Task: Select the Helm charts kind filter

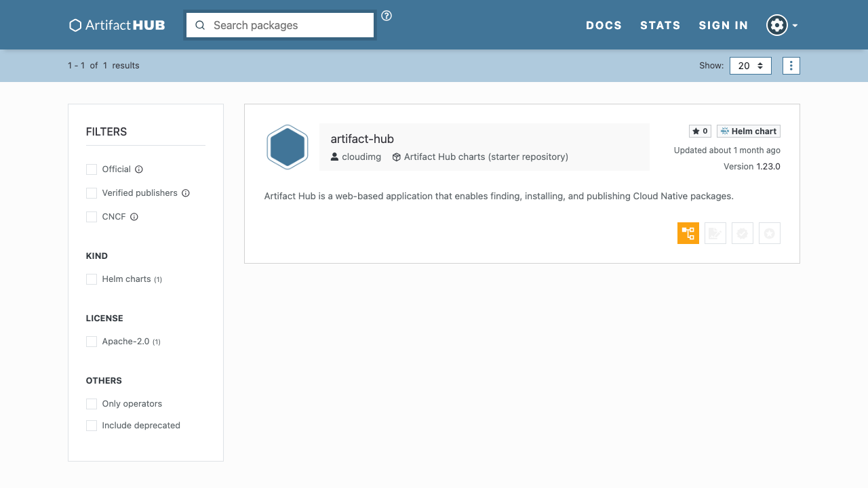Action: (x=92, y=279)
